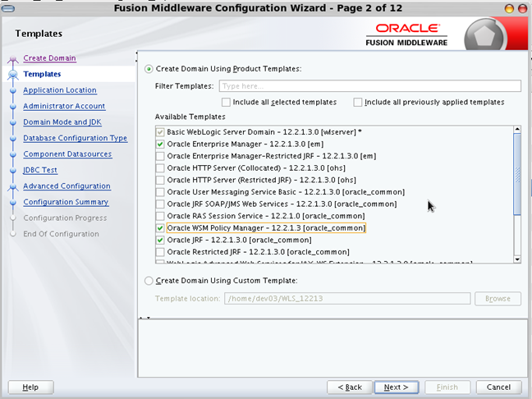This screenshot has height=399, width=532.
Task: Click the grey pentagon badge icon in header
Action: coord(484,36)
